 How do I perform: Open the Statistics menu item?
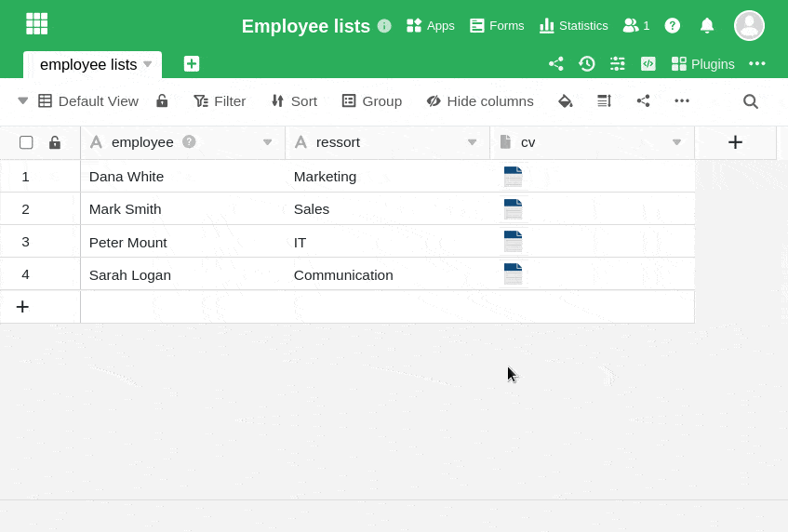573,25
